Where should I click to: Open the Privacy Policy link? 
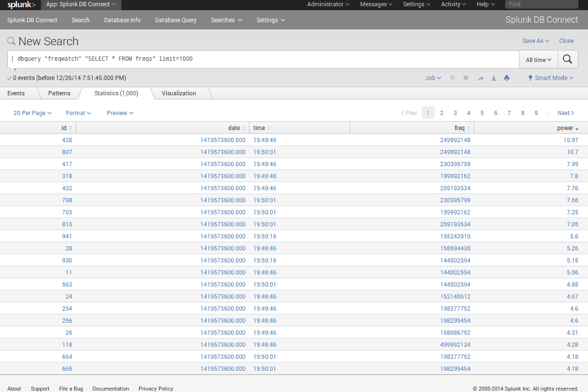click(156, 388)
